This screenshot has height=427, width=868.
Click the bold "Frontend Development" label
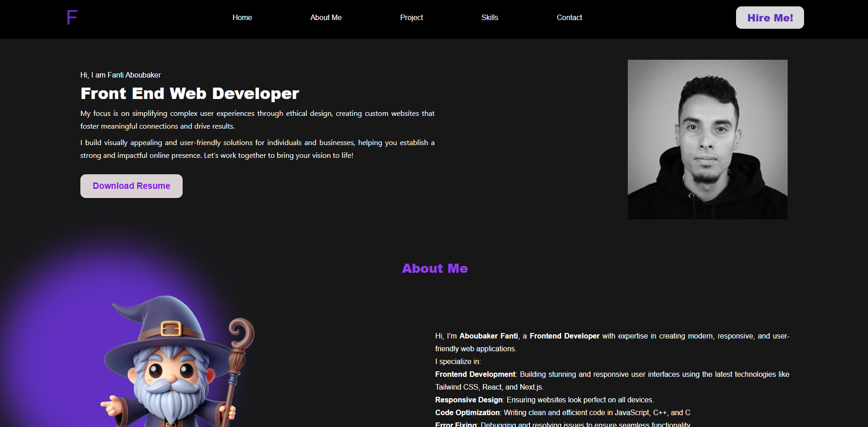coord(475,374)
